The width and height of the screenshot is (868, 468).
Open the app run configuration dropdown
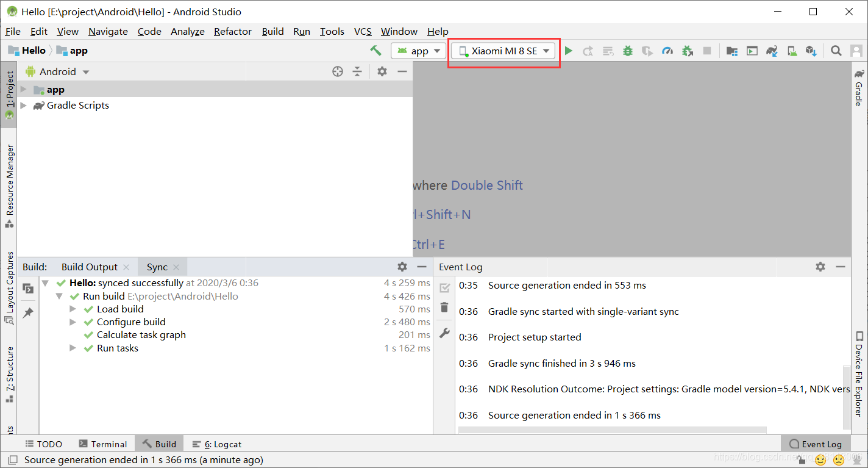click(x=419, y=51)
